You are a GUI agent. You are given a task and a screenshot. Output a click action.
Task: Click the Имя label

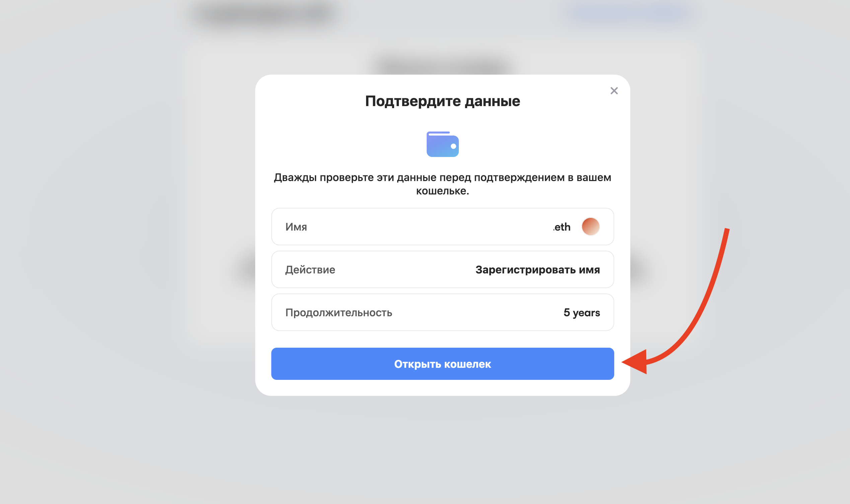click(296, 227)
